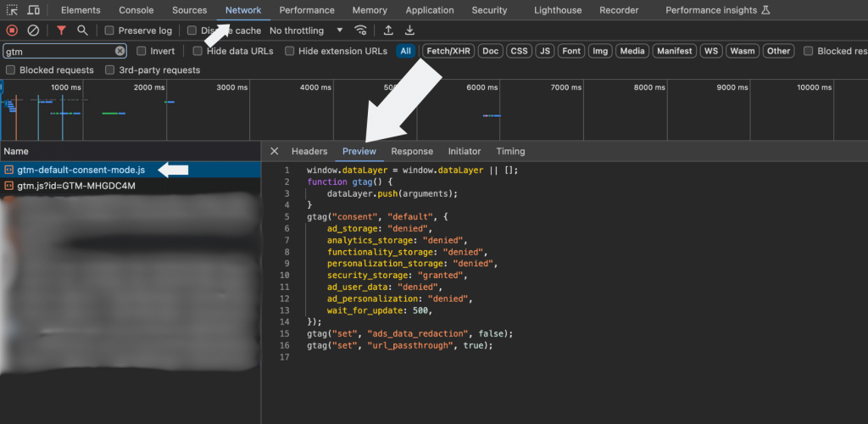This screenshot has height=424, width=868.
Task: Open network conditions wifi icon
Action: (360, 31)
